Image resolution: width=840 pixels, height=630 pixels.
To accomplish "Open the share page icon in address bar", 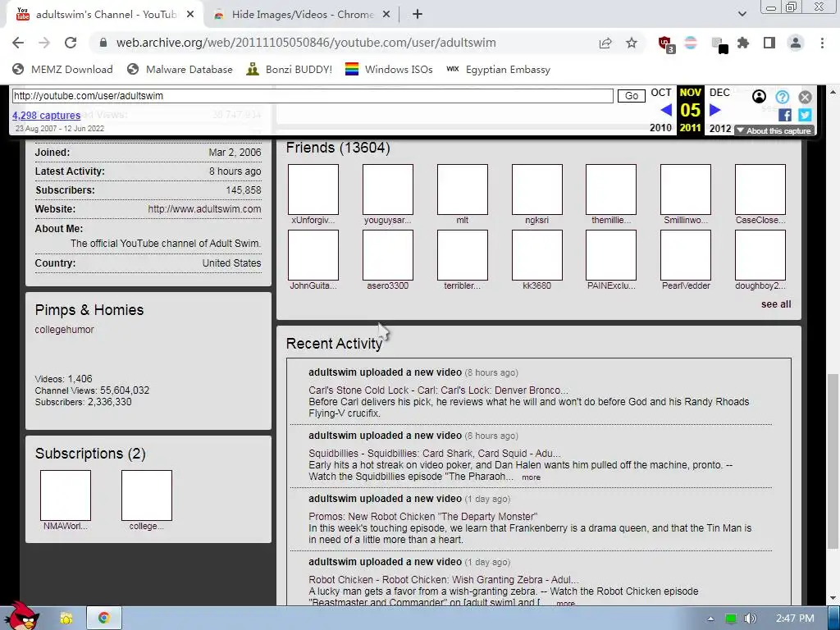I will click(x=605, y=43).
